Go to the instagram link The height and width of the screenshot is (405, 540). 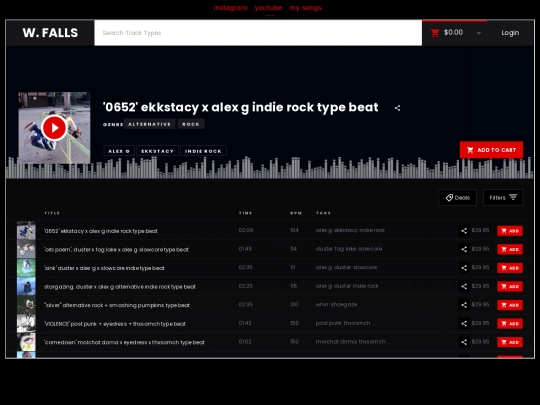[x=230, y=8]
